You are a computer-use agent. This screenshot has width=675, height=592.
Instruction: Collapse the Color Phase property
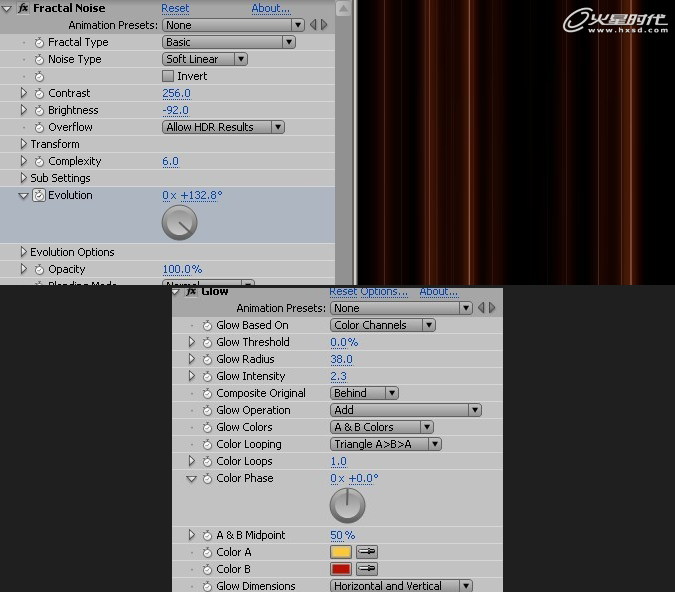pos(191,479)
